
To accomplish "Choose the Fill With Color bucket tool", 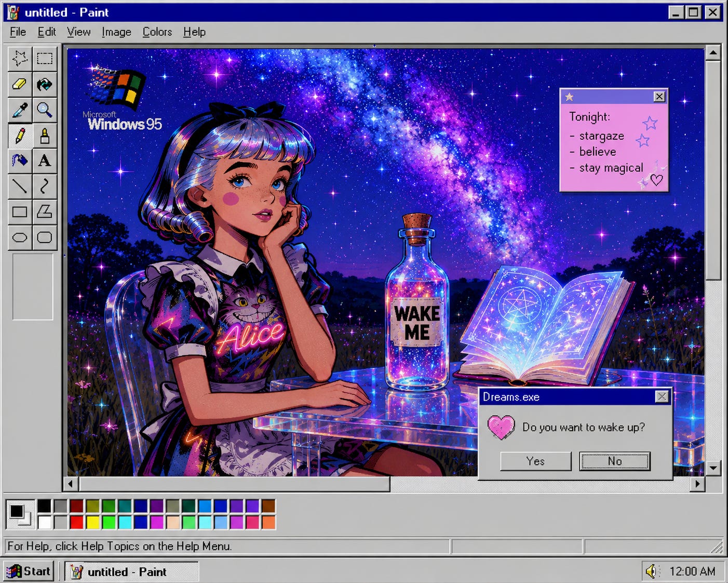I will coord(45,84).
